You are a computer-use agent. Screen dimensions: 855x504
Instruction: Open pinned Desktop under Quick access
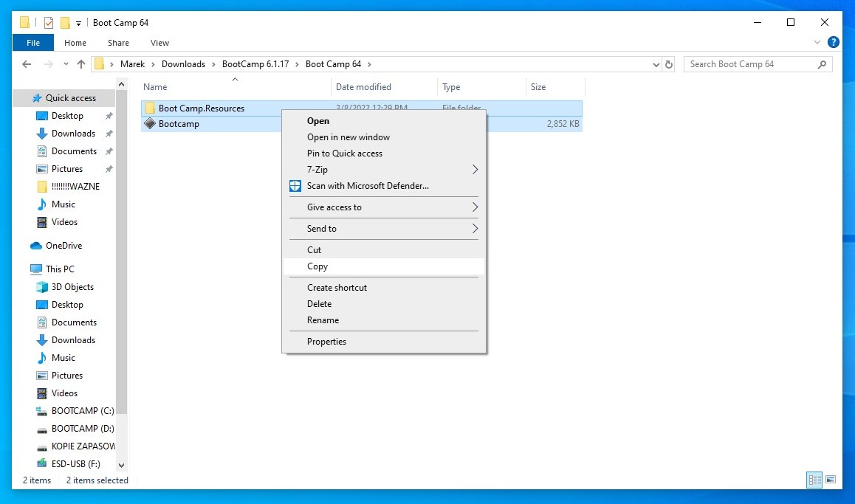[67, 116]
